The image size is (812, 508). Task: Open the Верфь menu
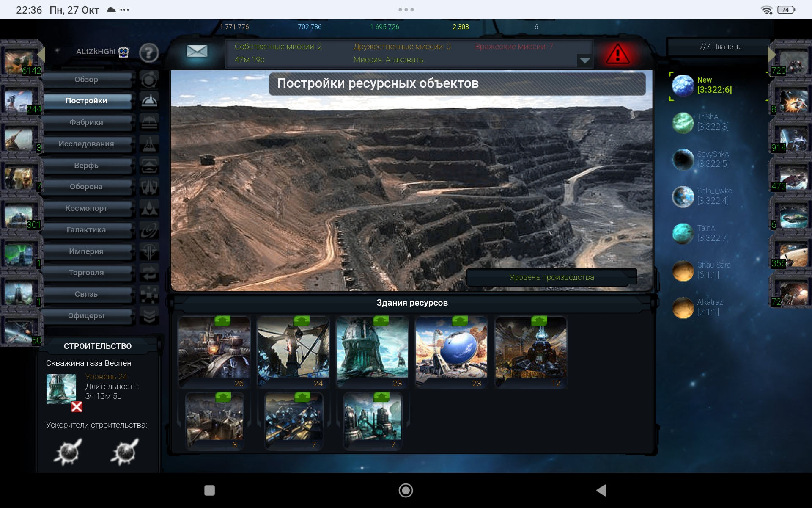(86, 166)
